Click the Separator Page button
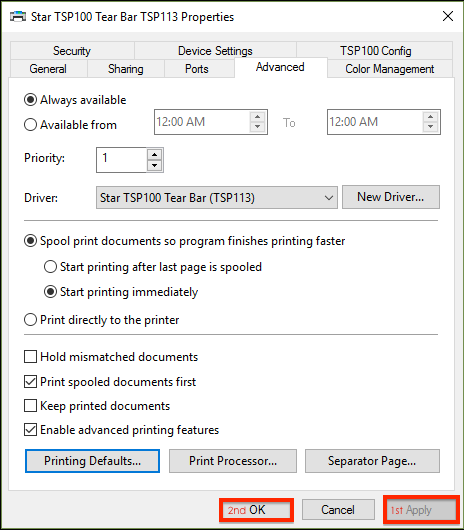The width and height of the screenshot is (464, 530). [372, 461]
